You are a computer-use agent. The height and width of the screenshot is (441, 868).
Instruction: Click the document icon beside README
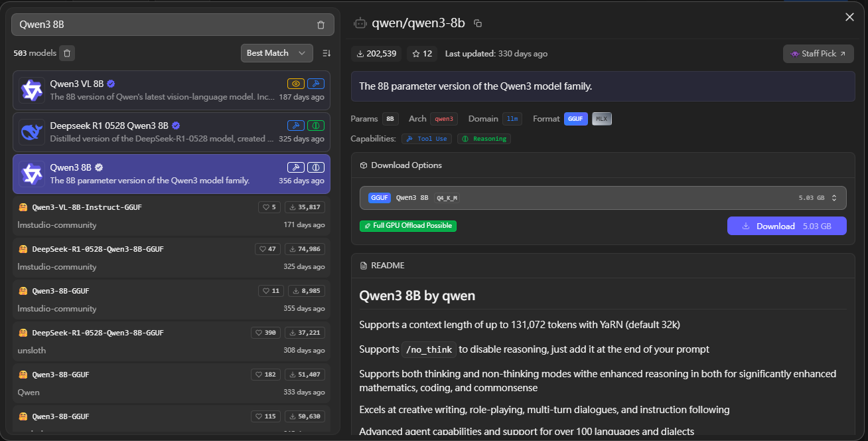364,266
